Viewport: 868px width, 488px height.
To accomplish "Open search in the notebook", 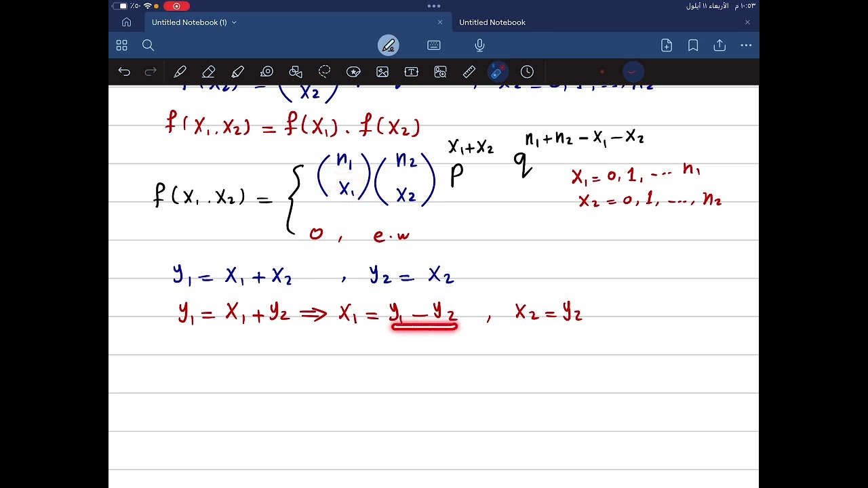I will pos(148,45).
